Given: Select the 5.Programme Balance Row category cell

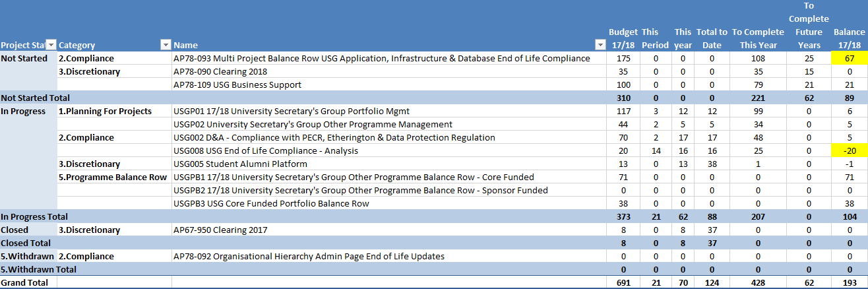Looking at the screenshot, I should click(x=113, y=177).
